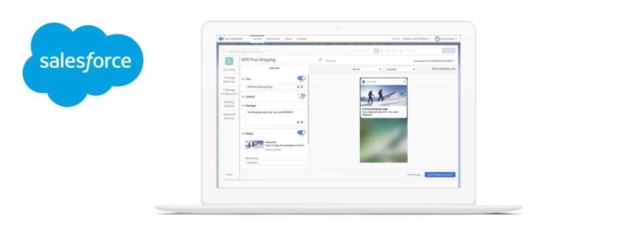Enable the Subtitle toggle switch
The height and width of the screenshot is (226, 644).
pyautogui.click(x=302, y=95)
